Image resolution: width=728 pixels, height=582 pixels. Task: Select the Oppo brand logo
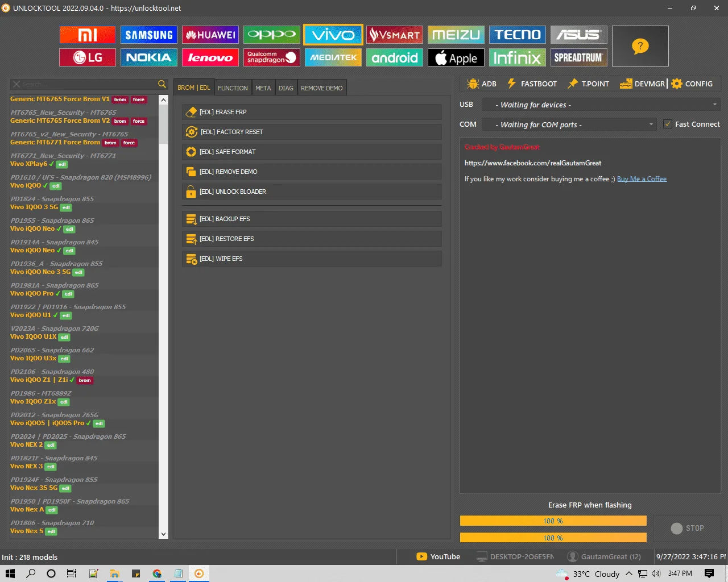[x=272, y=35]
